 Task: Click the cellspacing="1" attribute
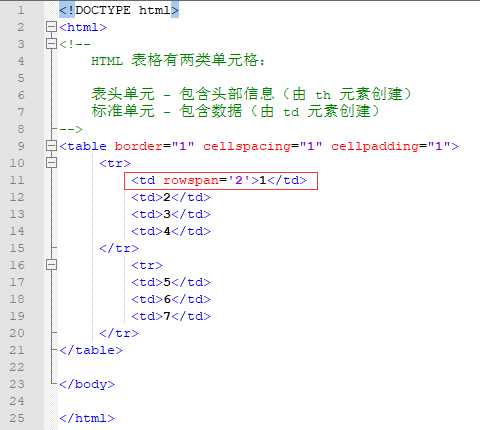pos(263,146)
